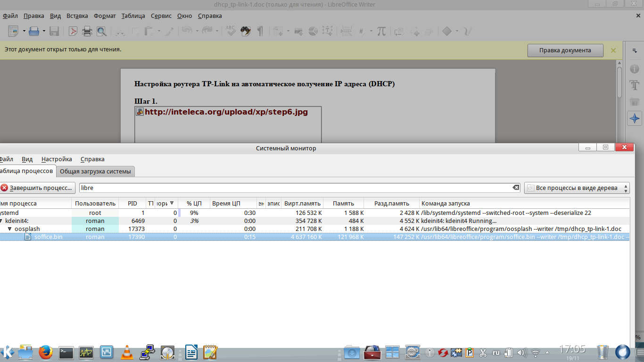Open the Сервис menu in Writer
The image size is (644, 362).
coord(161,16)
